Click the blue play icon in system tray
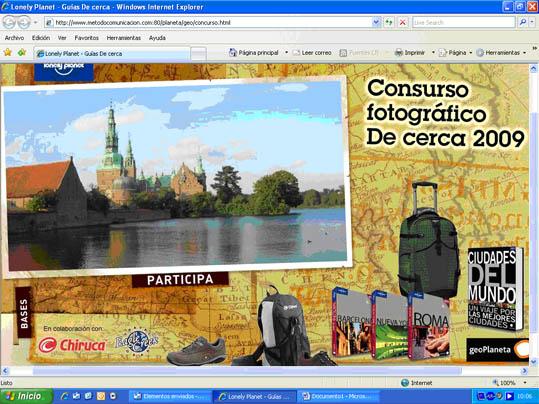Image resolution: width=539 pixels, height=404 pixels. coord(509,396)
